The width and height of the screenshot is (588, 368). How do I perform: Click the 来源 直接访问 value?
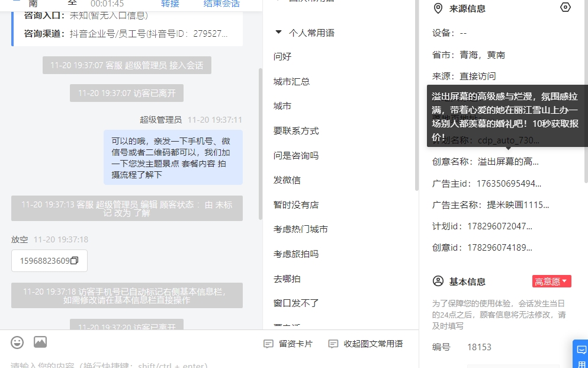(478, 76)
